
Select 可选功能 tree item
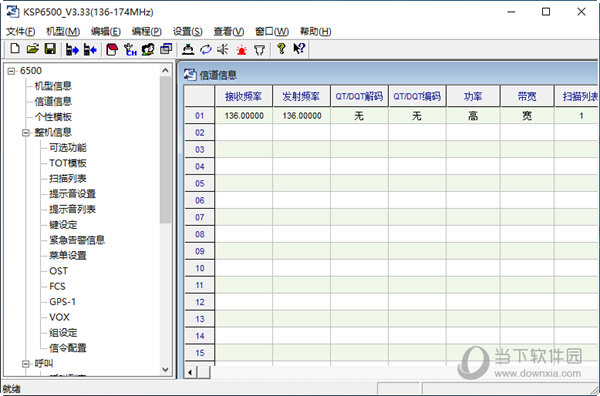(x=68, y=148)
